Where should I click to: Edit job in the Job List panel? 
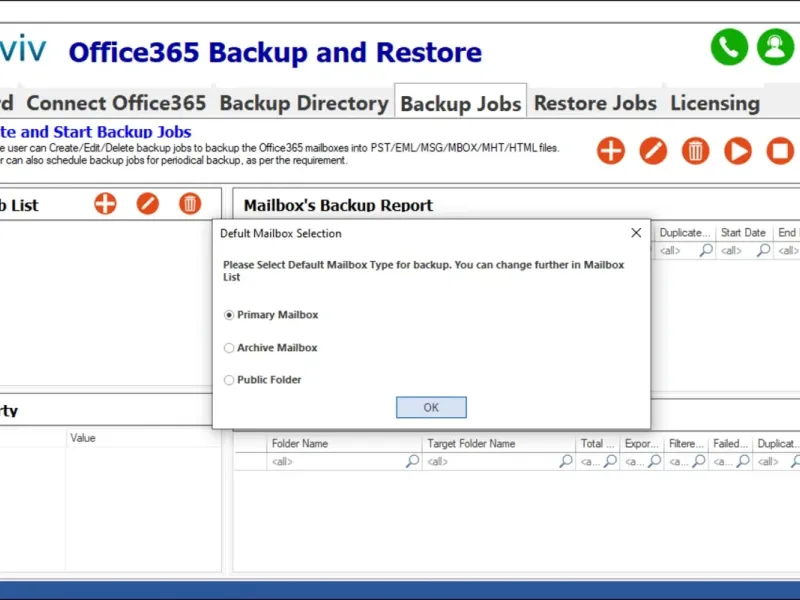(x=147, y=204)
